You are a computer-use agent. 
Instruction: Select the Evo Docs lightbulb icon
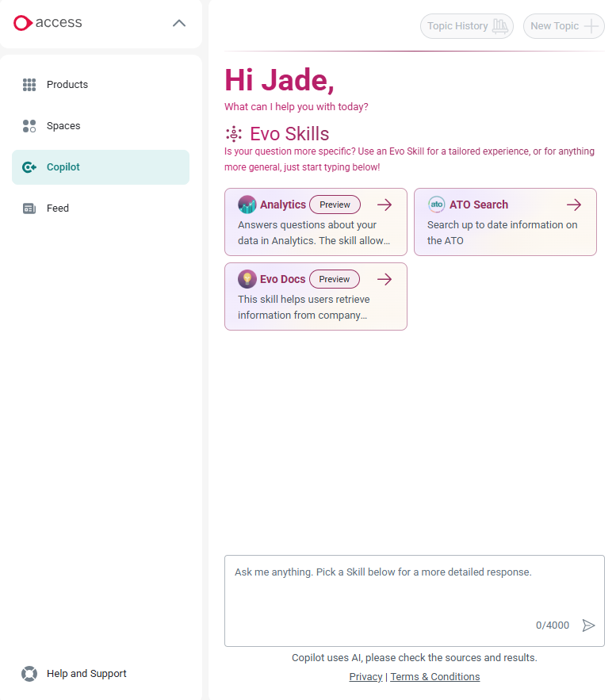tap(246, 278)
